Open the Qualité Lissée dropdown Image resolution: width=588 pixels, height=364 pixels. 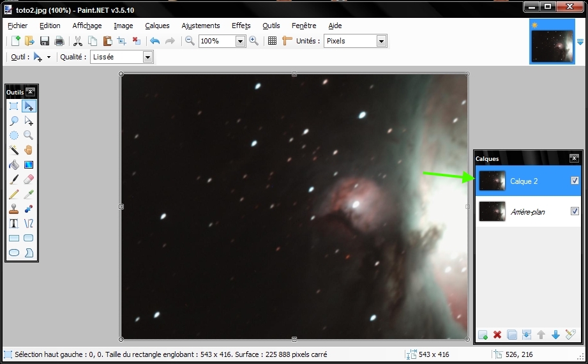pyautogui.click(x=147, y=57)
